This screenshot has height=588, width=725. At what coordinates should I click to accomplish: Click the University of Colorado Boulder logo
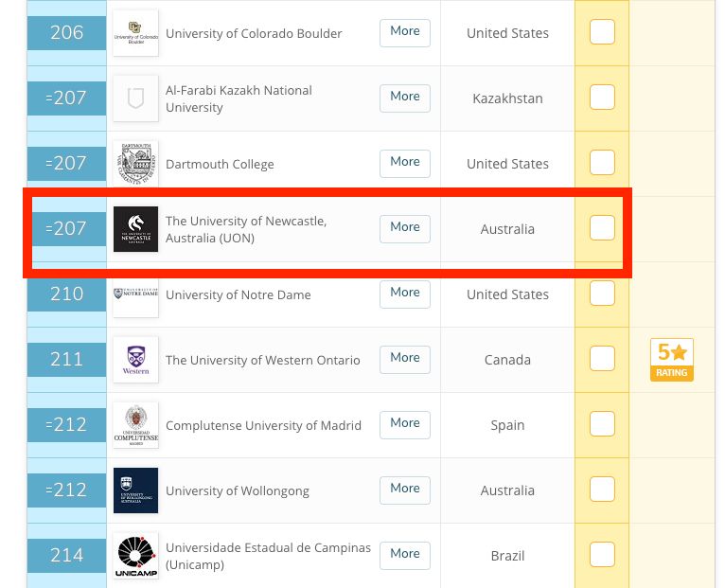[135, 33]
